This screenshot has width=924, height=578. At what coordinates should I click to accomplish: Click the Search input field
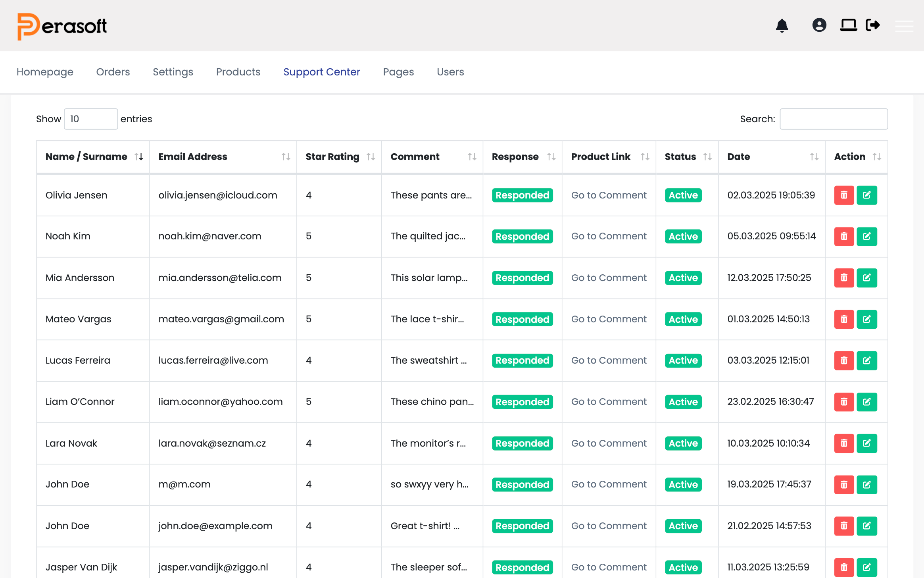click(x=834, y=119)
